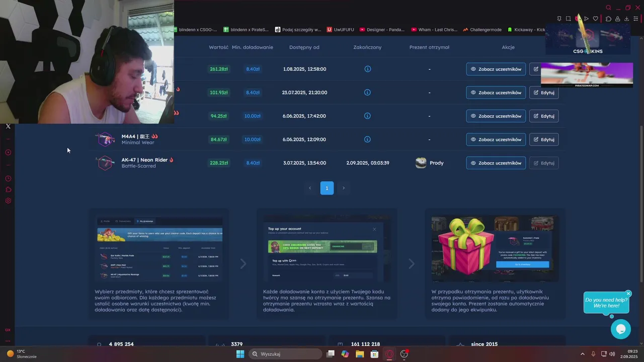Open Windows Start menu
Viewport: 644px width, 362px height.
(x=240, y=354)
